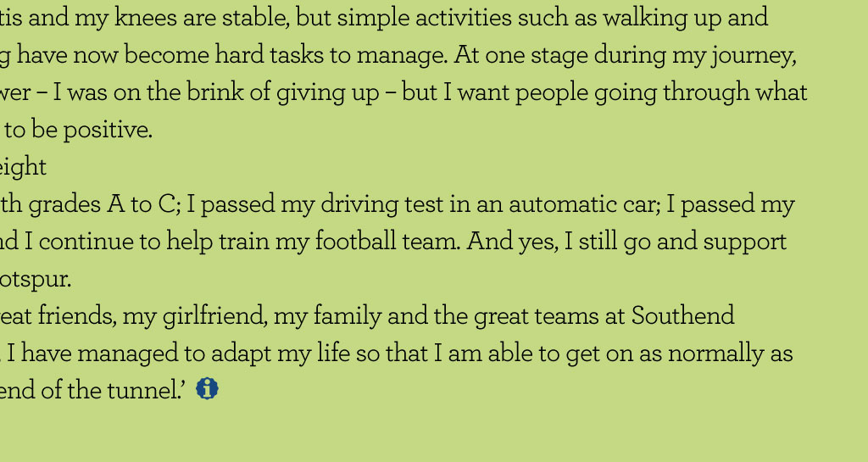Viewport: 868px width, 462px height.
Task: Click the blue info icon after 'tunnel'
Action: 207,389
